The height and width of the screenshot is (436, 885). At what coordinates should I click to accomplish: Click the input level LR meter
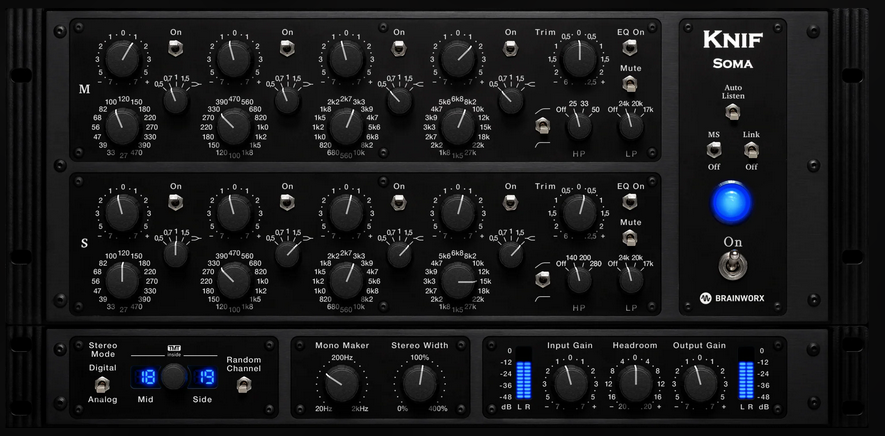coord(524,373)
